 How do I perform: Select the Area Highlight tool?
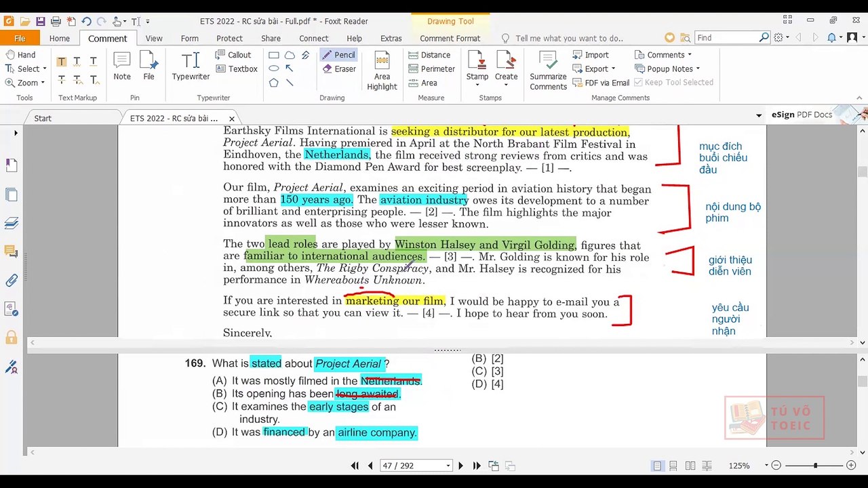382,70
